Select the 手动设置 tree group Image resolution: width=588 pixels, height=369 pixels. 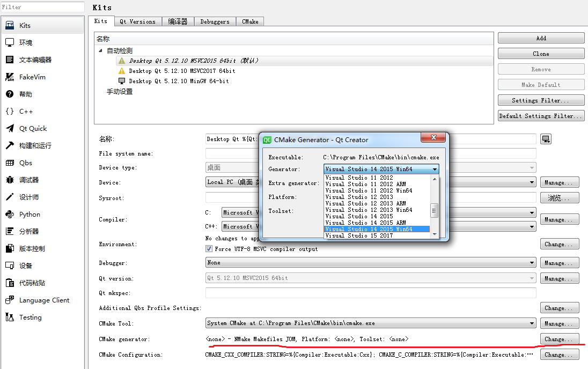click(120, 92)
